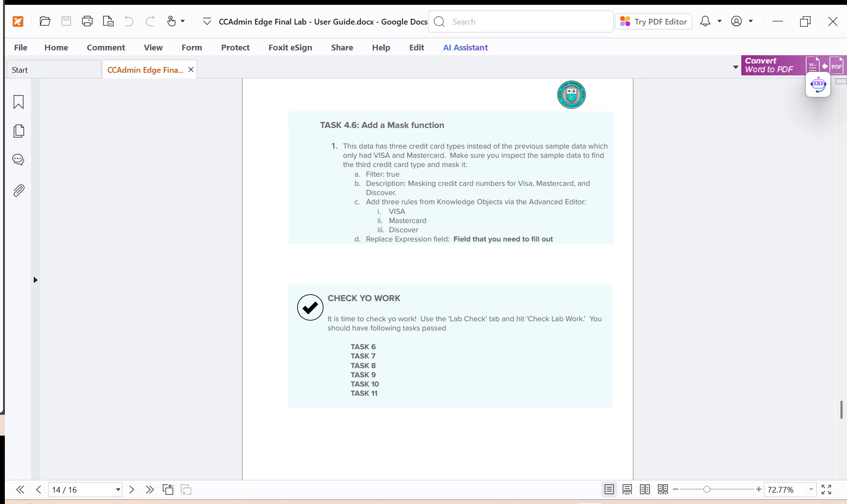The image size is (847, 504).
Task: Click the Print icon in toolbar
Action: point(87,21)
